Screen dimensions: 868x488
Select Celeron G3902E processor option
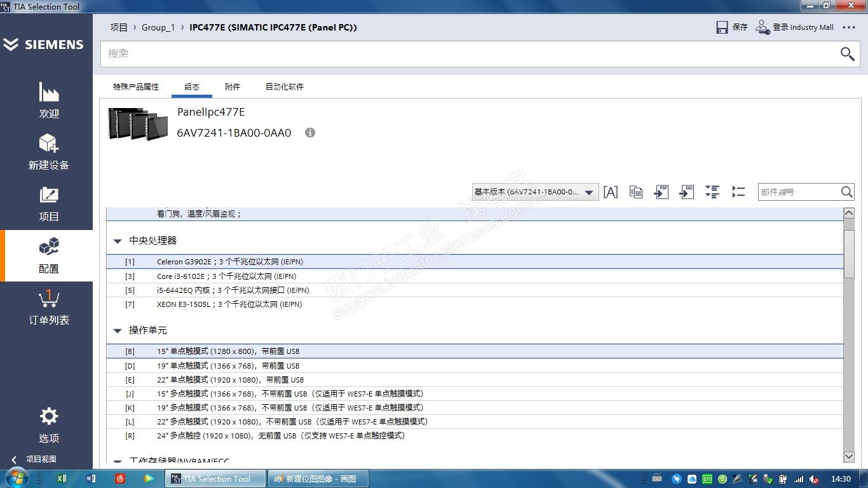475,262
